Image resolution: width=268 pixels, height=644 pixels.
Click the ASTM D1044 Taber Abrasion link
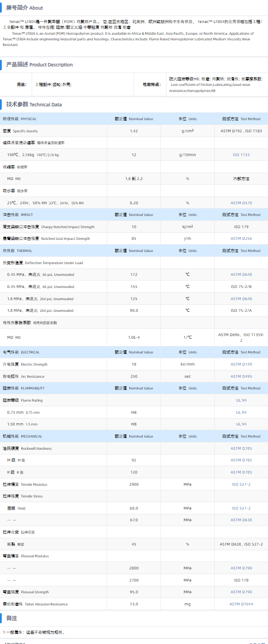coord(241,604)
